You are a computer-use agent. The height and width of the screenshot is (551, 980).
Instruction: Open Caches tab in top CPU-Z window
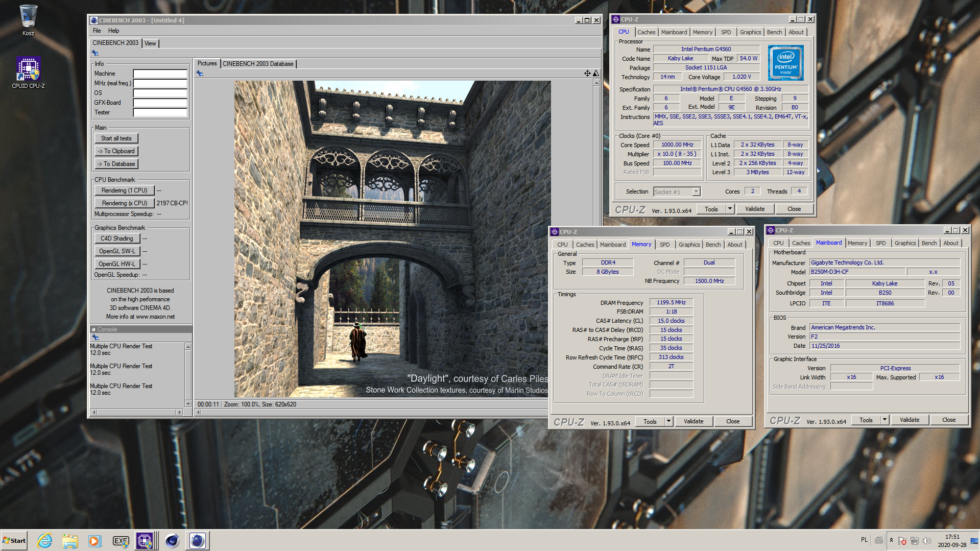coord(646,32)
